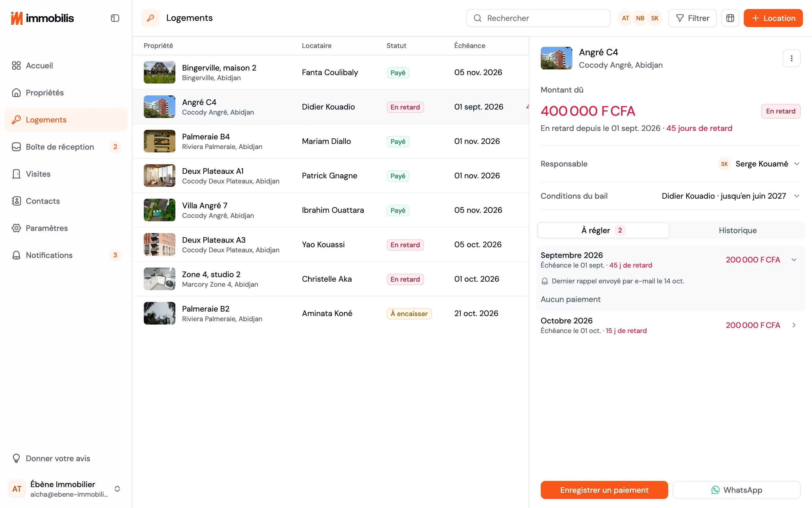This screenshot has height=508, width=812.
Task: Expand the Octobre 2026 payment entry
Action: click(794, 325)
